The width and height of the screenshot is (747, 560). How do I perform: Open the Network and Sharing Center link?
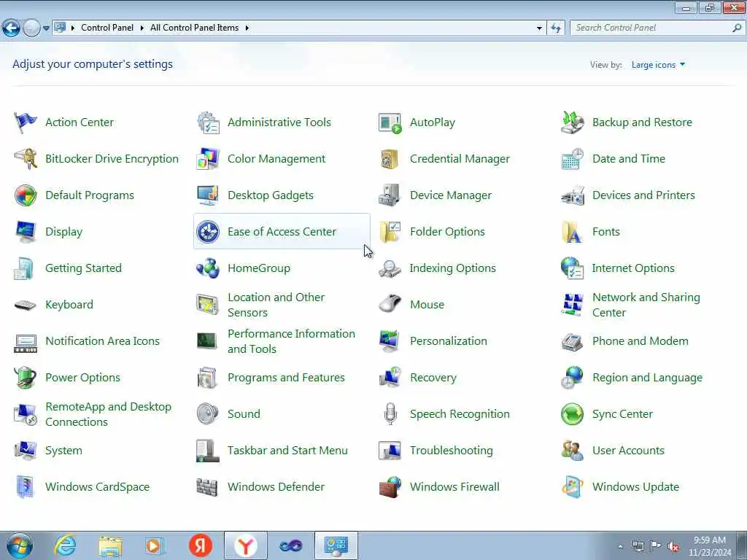pos(646,305)
